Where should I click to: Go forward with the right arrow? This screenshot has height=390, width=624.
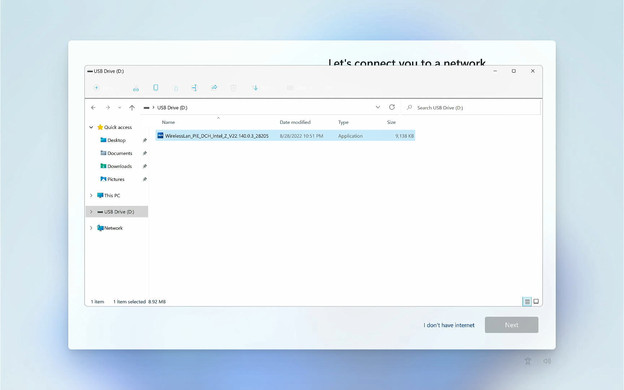coord(107,107)
